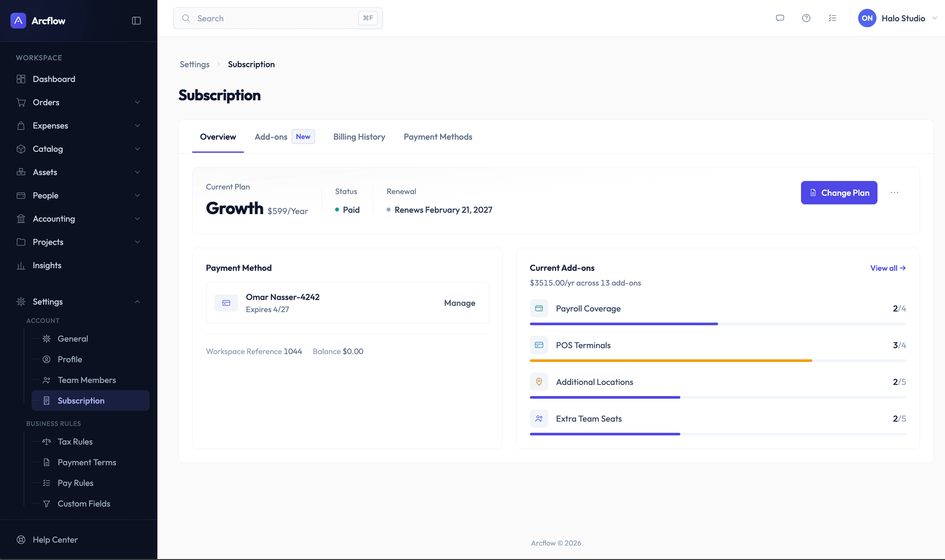Expand the Catalog section chevron

point(137,149)
